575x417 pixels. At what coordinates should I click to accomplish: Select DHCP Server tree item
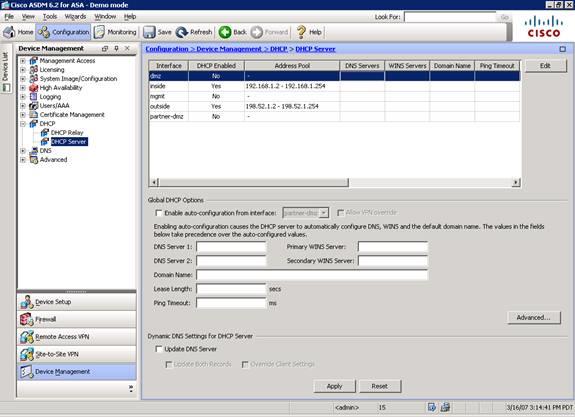point(69,142)
